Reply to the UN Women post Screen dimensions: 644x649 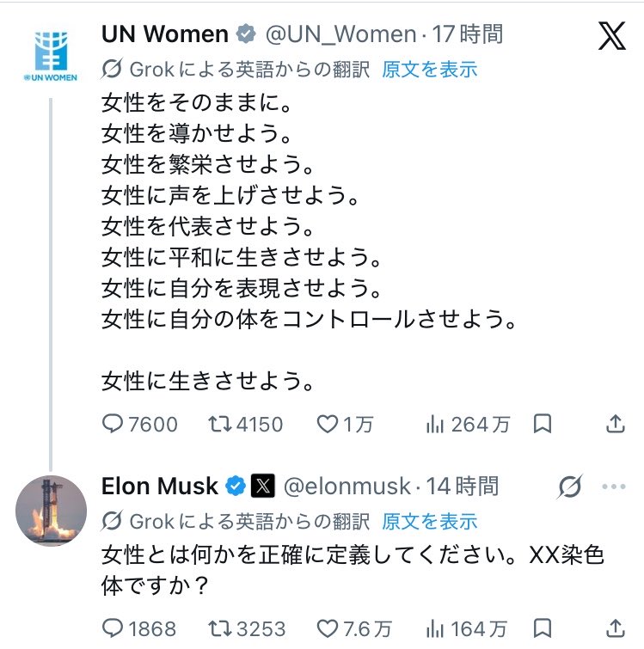[140, 425]
